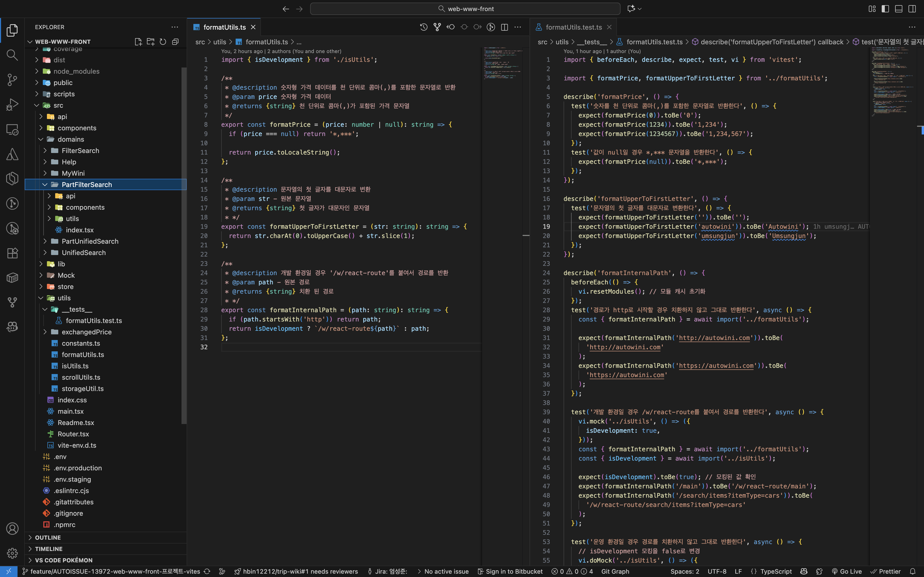Viewport: 924px width, 577px height.
Task: Expand the TIMELINE section
Action: pyautogui.click(x=48, y=549)
